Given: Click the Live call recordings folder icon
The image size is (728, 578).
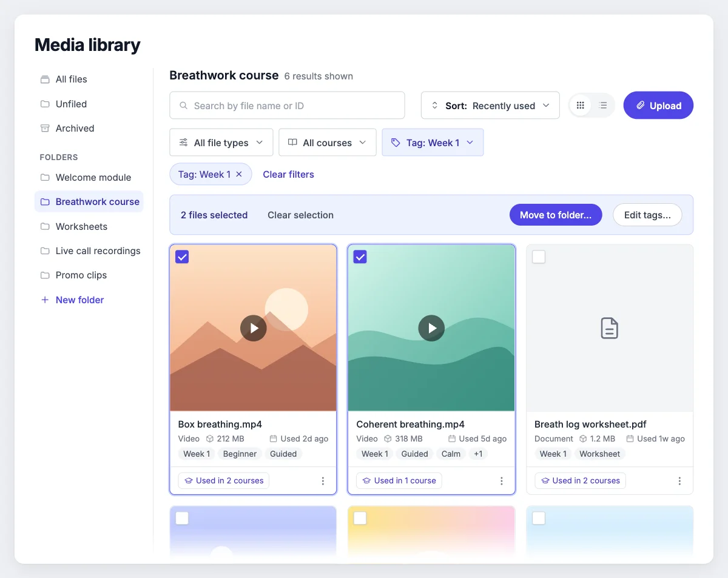Looking at the screenshot, I should point(45,251).
